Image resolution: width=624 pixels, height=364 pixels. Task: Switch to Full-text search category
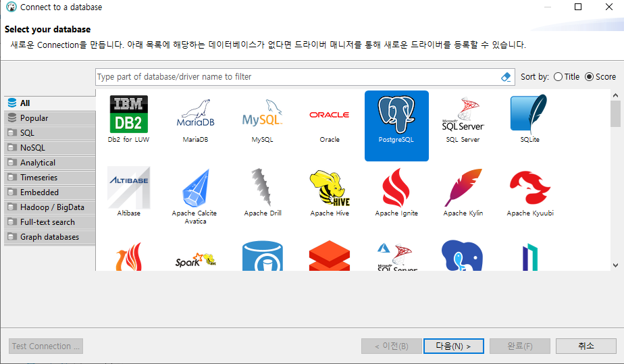50,222
